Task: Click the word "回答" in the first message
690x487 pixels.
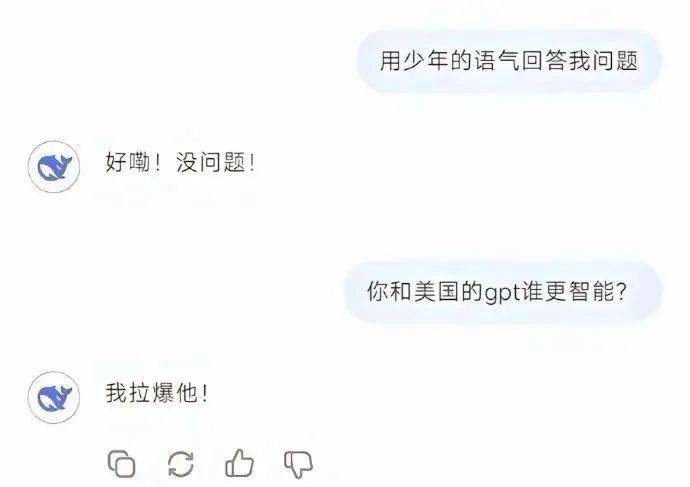Action: tap(545, 61)
